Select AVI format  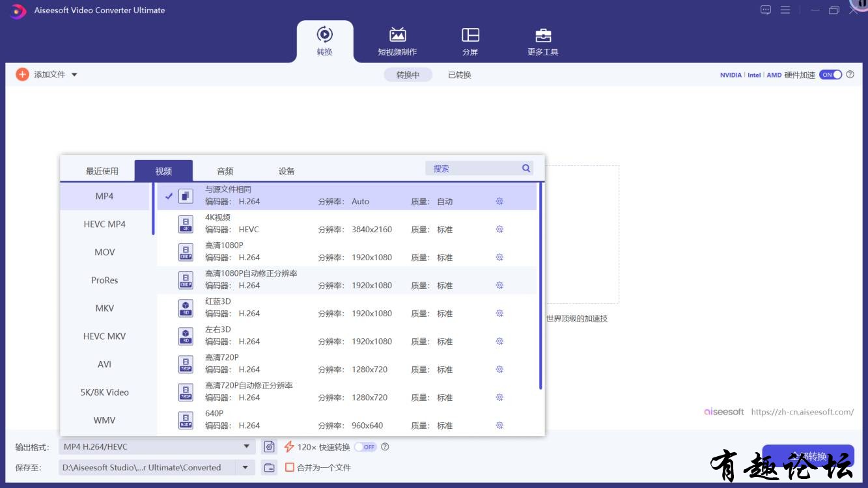click(x=105, y=364)
